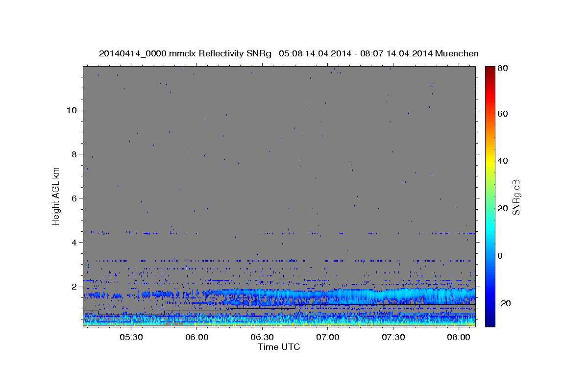Screen dimensions: 588x392
Task: Click the height tick label 6
Action: tap(73, 198)
